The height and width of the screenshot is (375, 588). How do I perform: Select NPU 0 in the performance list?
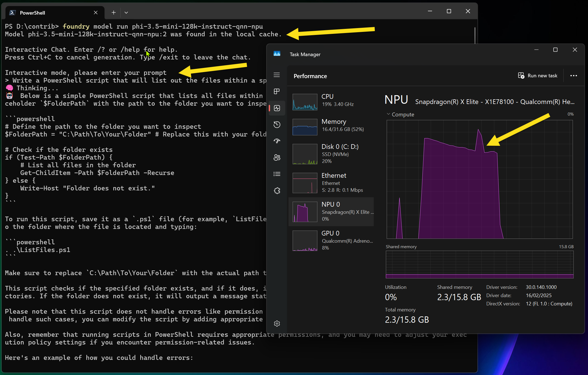click(x=331, y=211)
